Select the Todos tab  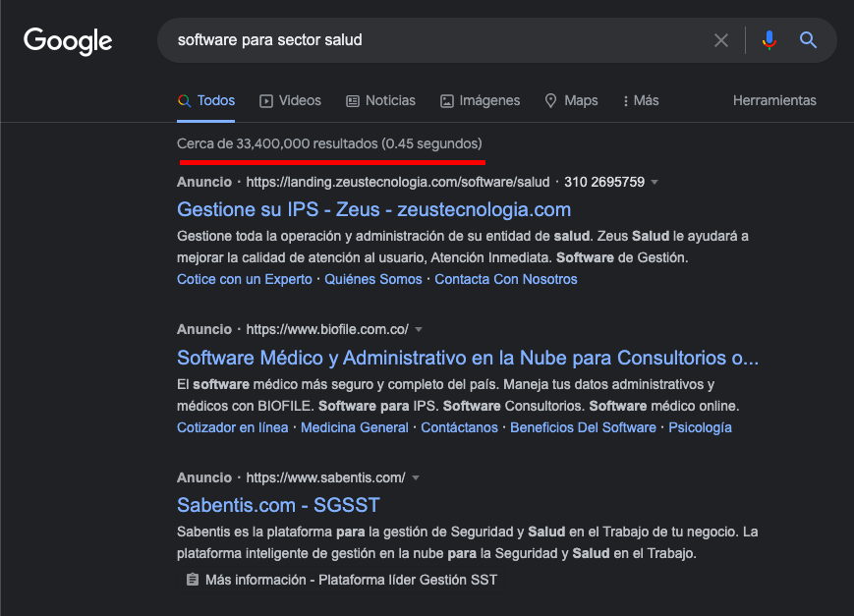[205, 101]
